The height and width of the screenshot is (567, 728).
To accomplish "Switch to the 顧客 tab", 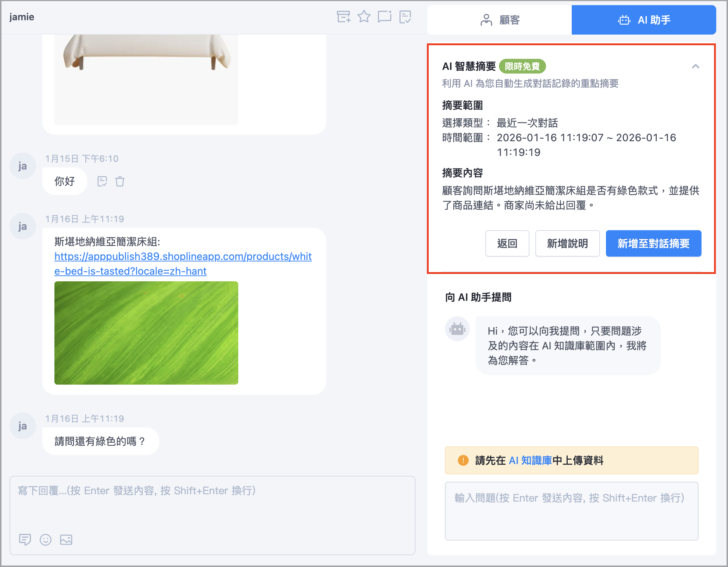I will coord(500,20).
